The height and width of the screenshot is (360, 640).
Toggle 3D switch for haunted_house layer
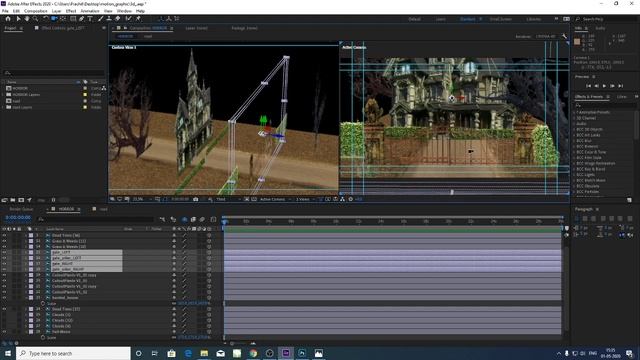coord(209,298)
